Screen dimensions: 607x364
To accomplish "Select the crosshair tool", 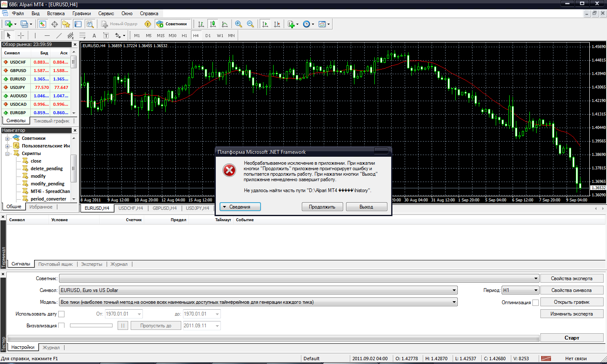I will (x=21, y=35).
